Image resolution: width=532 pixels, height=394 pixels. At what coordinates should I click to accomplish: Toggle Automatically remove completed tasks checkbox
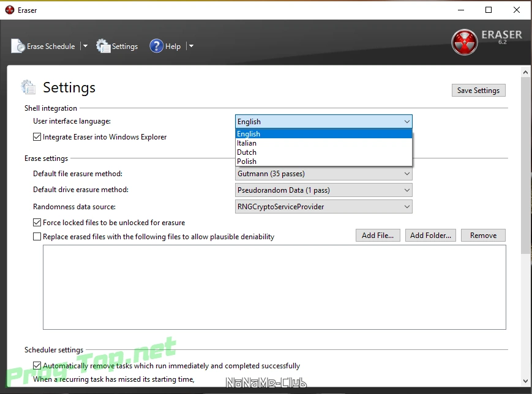point(37,365)
